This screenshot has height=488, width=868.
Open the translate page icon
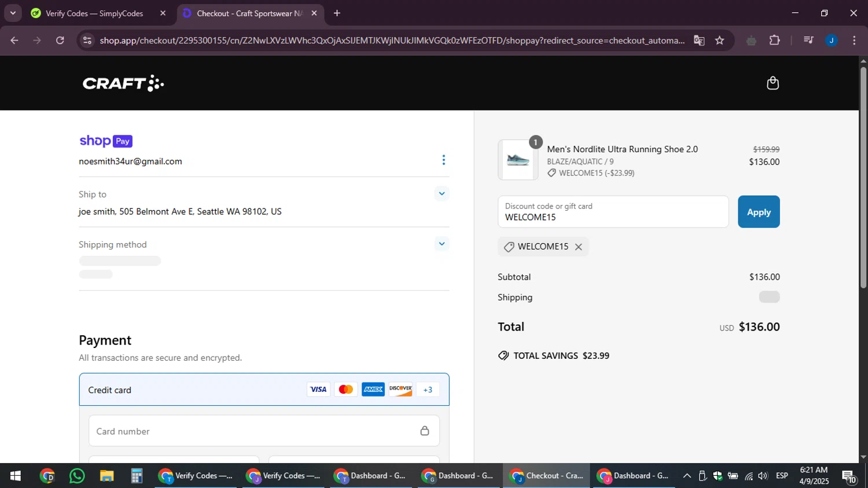point(699,41)
